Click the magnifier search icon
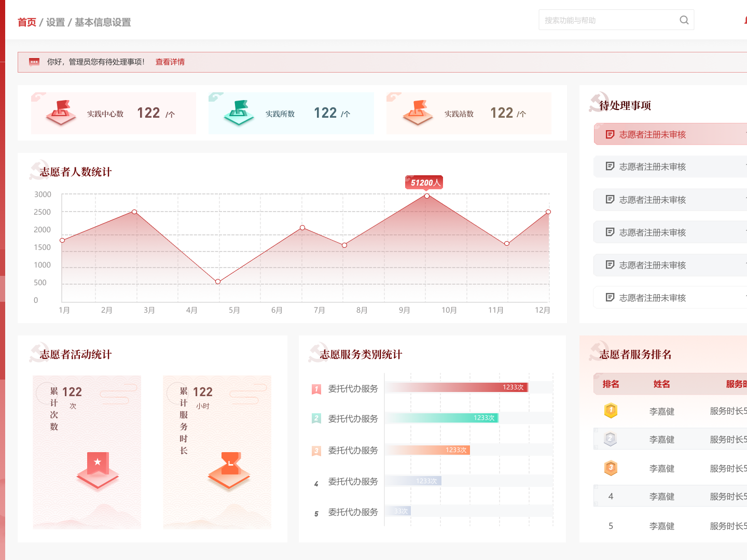 coord(684,20)
